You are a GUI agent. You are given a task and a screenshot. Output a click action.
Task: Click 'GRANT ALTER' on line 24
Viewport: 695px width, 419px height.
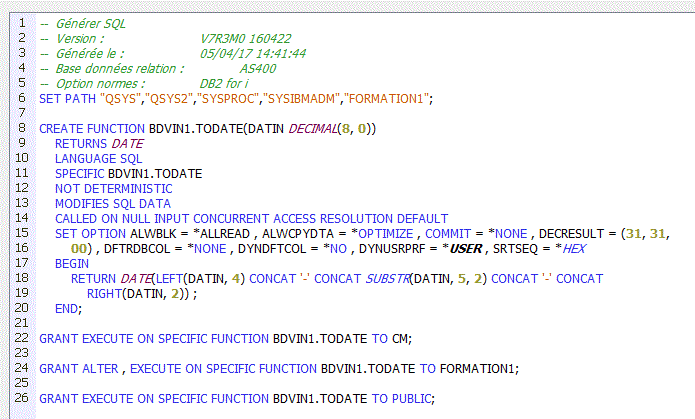click(x=79, y=369)
